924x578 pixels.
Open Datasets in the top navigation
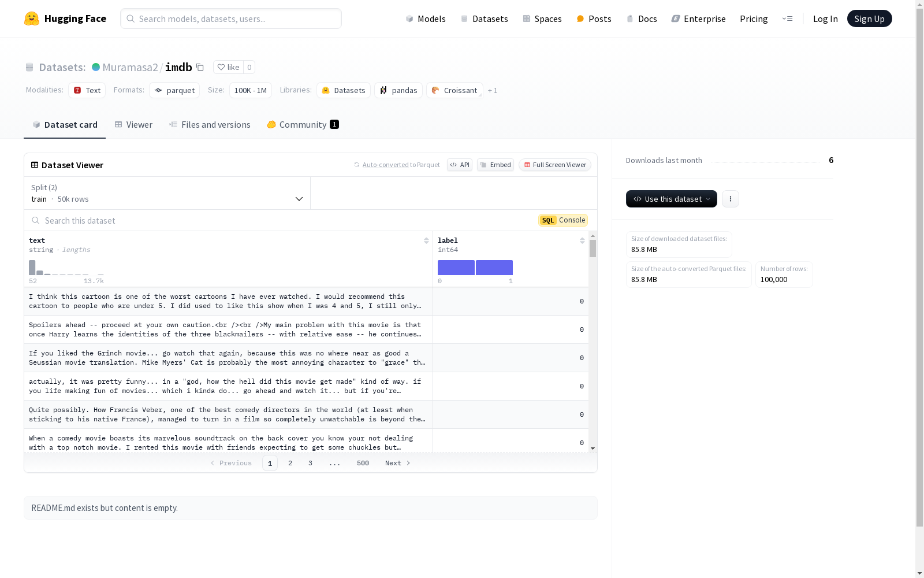[x=484, y=18]
